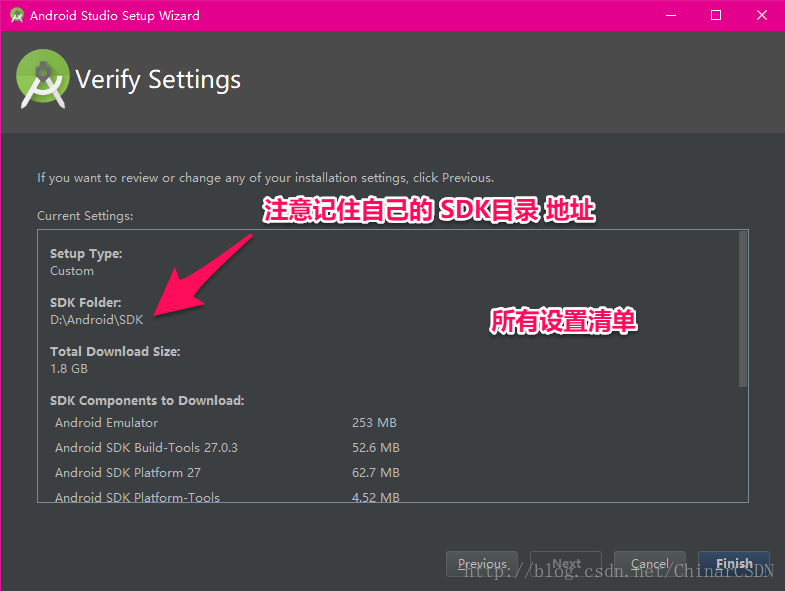
Task: Click the settings list vertical scrollbar
Action: (x=743, y=309)
